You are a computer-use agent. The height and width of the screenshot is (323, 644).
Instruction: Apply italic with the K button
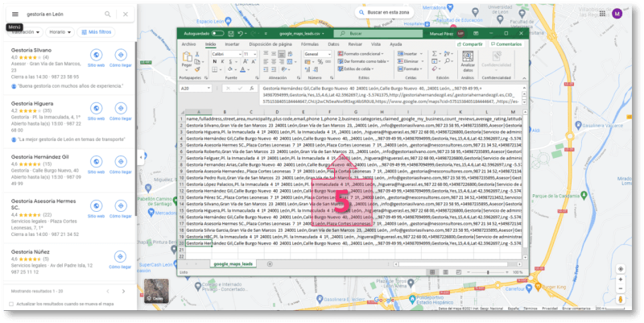pyautogui.click(x=223, y=62)
